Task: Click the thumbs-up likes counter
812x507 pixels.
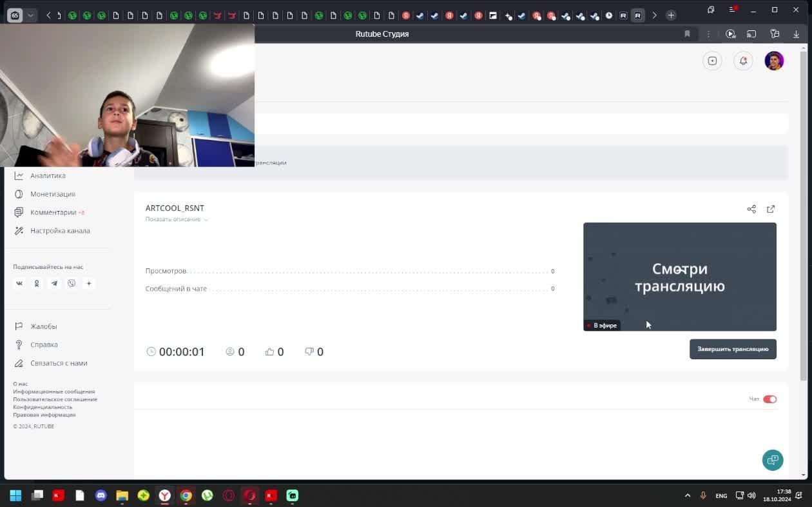Action: [275, 352]
